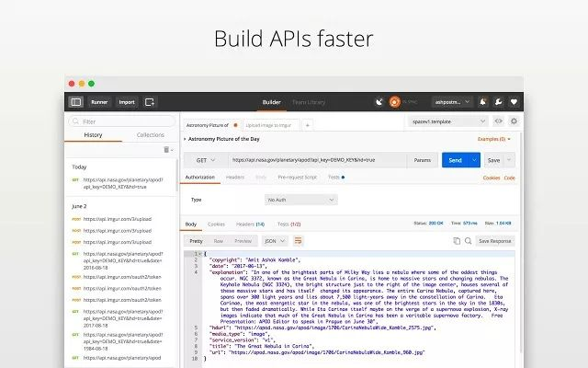Click the heart icon in the header

pos(514,102)
